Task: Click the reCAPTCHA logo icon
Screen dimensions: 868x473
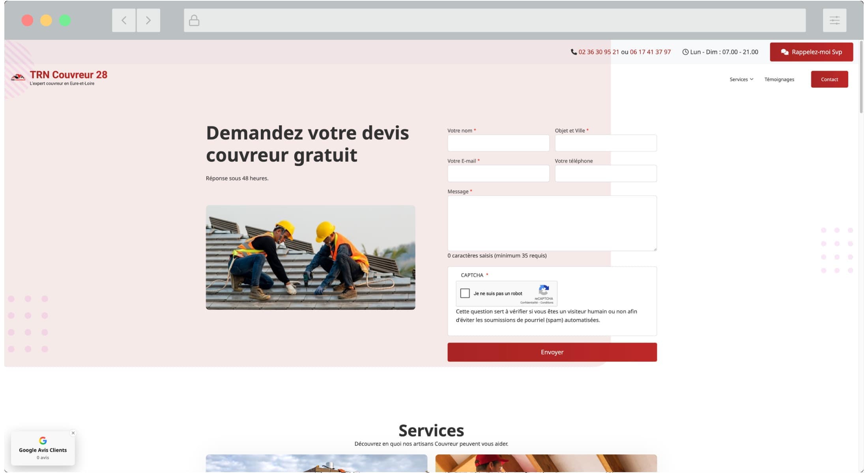Action: (x=544, y=291)
